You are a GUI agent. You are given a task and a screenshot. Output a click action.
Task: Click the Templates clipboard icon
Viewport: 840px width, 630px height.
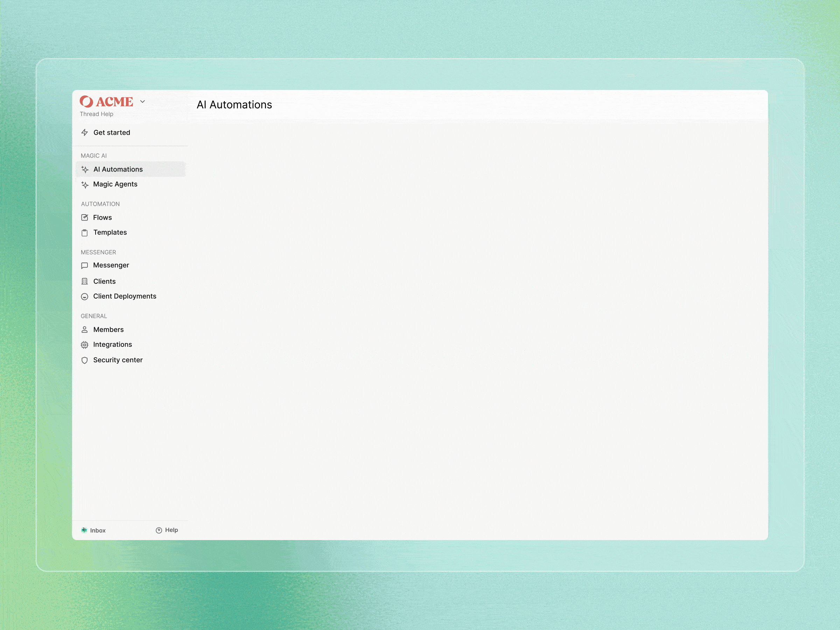click(x=85, y=232)
